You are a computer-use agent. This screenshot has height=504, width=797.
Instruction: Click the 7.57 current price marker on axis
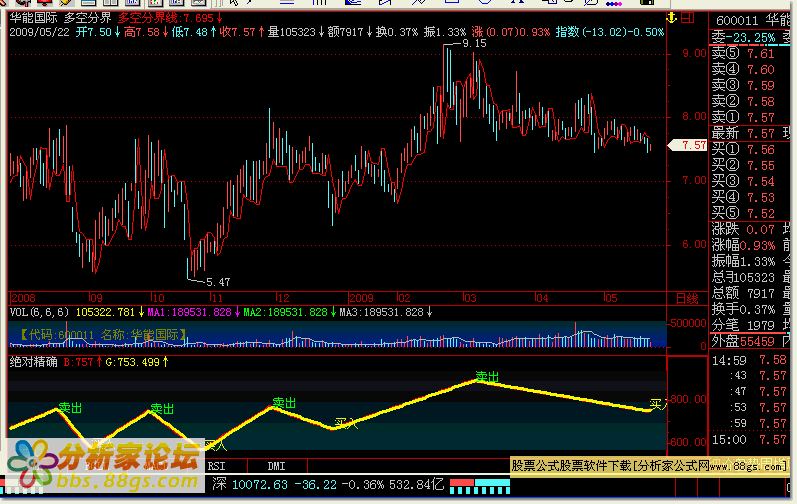click(x=688, y=145)
